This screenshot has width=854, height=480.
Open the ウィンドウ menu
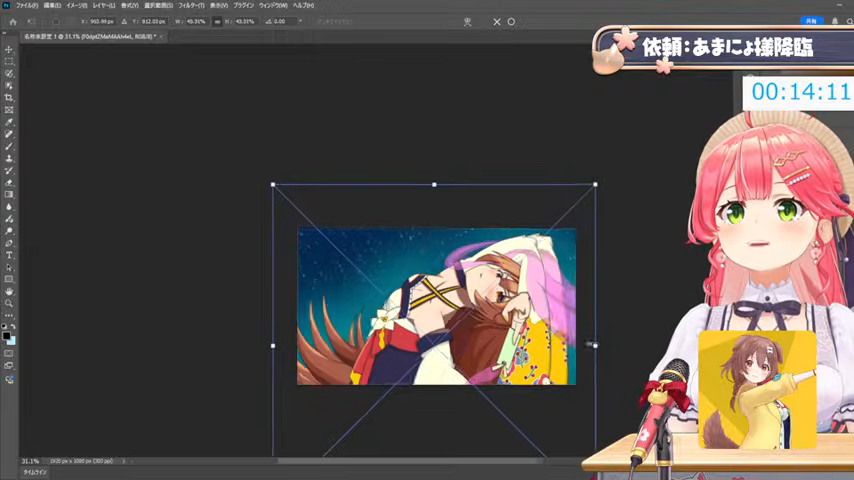tap(273, 5)
